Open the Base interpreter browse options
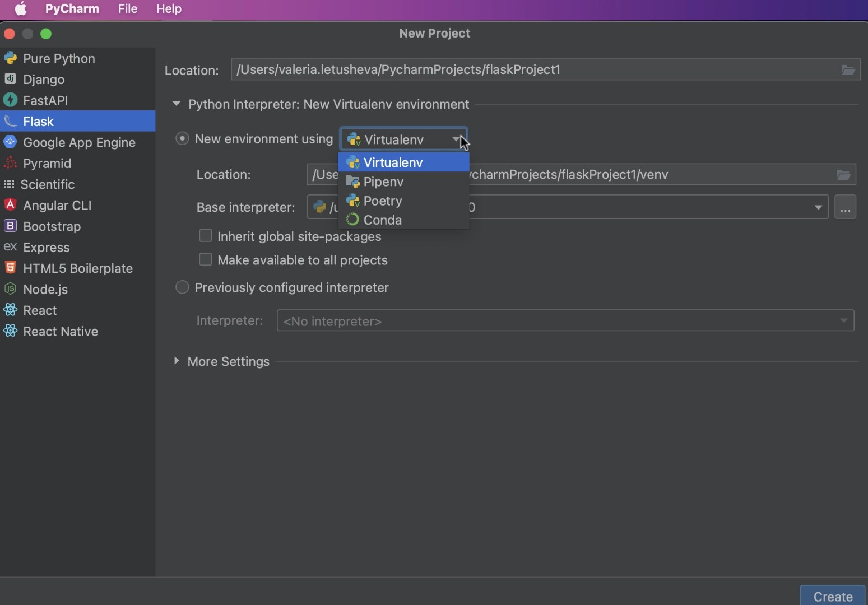 click(846, 207)
